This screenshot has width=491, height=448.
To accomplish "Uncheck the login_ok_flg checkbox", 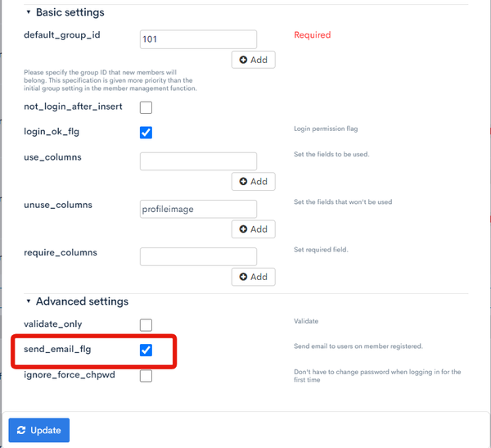I will tap(146, 133).
